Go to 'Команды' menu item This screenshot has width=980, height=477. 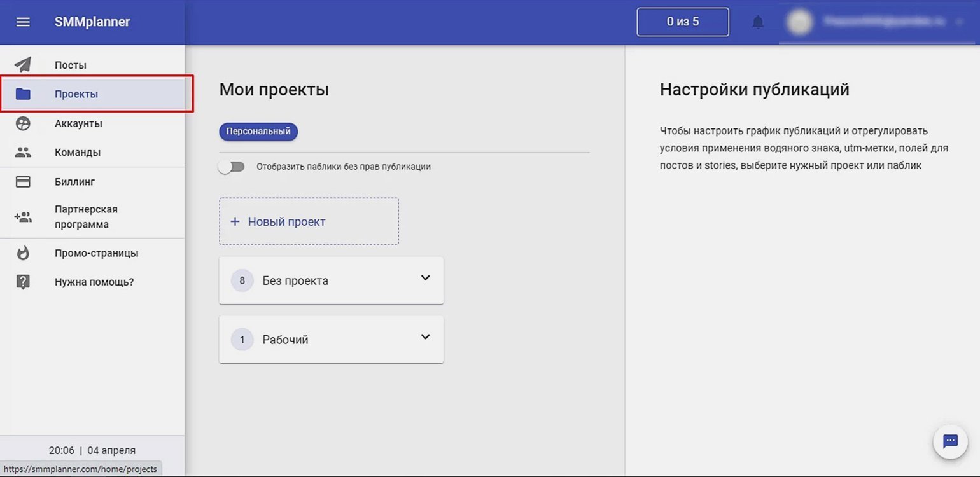(x=78, y=153)
